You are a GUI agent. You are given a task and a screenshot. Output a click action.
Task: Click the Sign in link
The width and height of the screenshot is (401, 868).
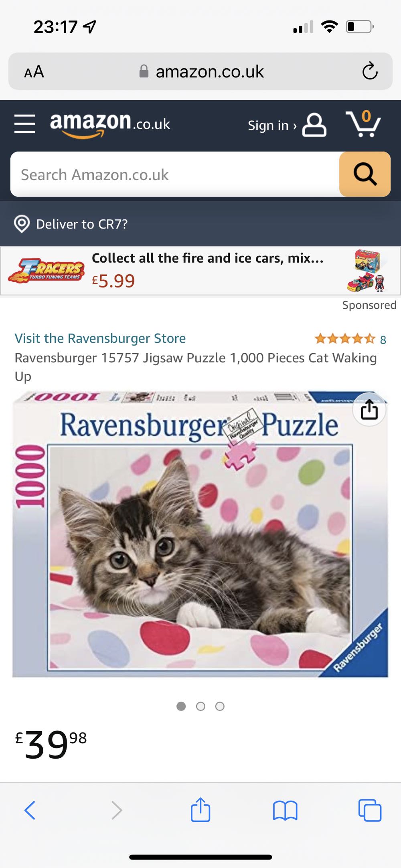272,125
